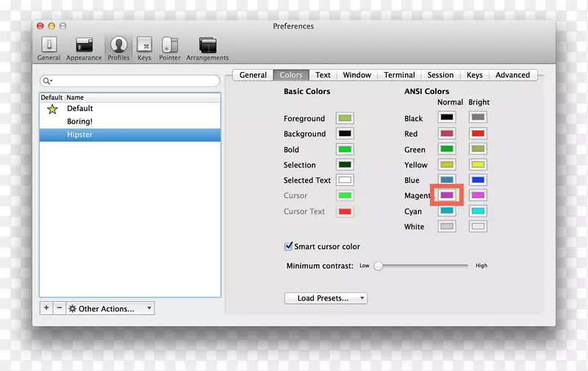Open the Cursor Text color swatch
Image resolution: width=588 pixels, height=371 pixels.
tap(345, 212)
